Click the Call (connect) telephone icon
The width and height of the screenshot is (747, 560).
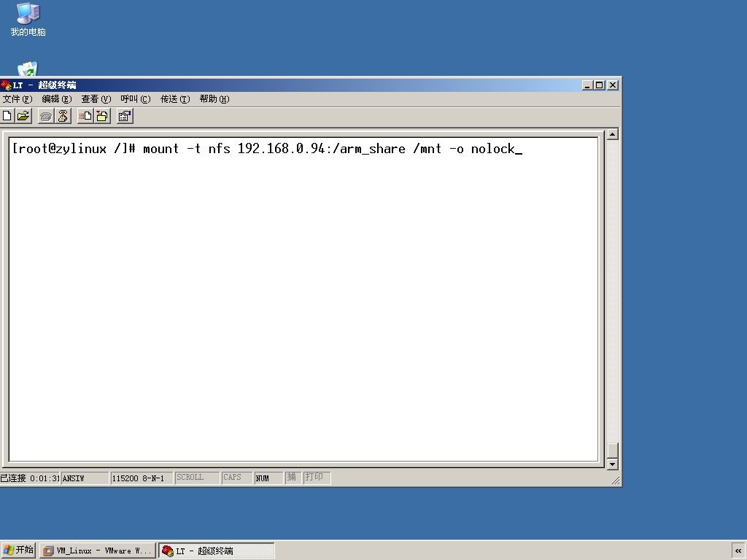[46, 116]
